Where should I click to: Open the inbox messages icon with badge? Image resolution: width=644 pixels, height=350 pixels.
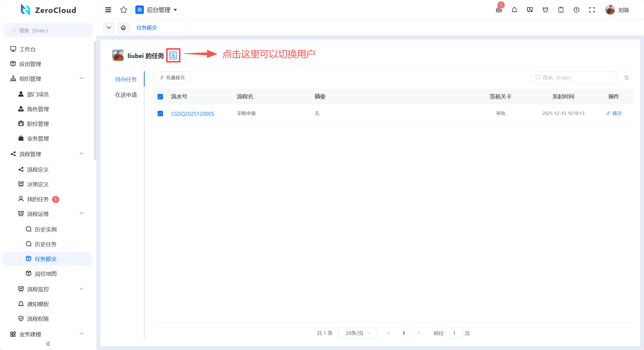(x=499, y=10)
